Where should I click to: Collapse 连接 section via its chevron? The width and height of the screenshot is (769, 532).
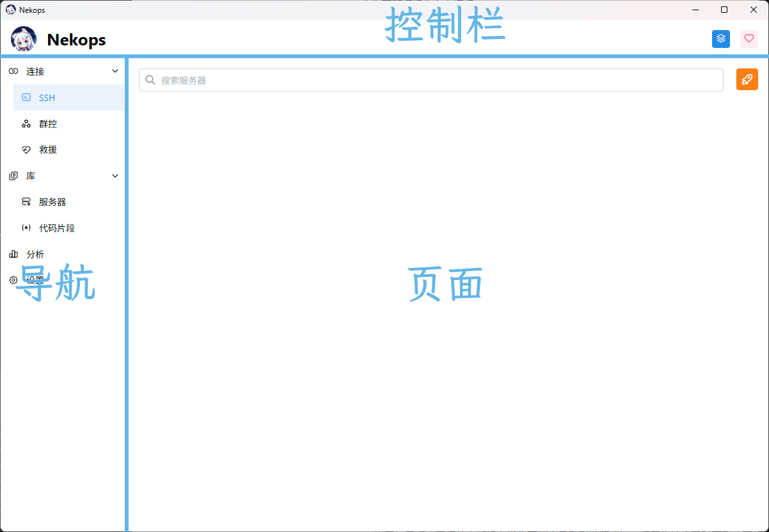(x=115, y=72)
